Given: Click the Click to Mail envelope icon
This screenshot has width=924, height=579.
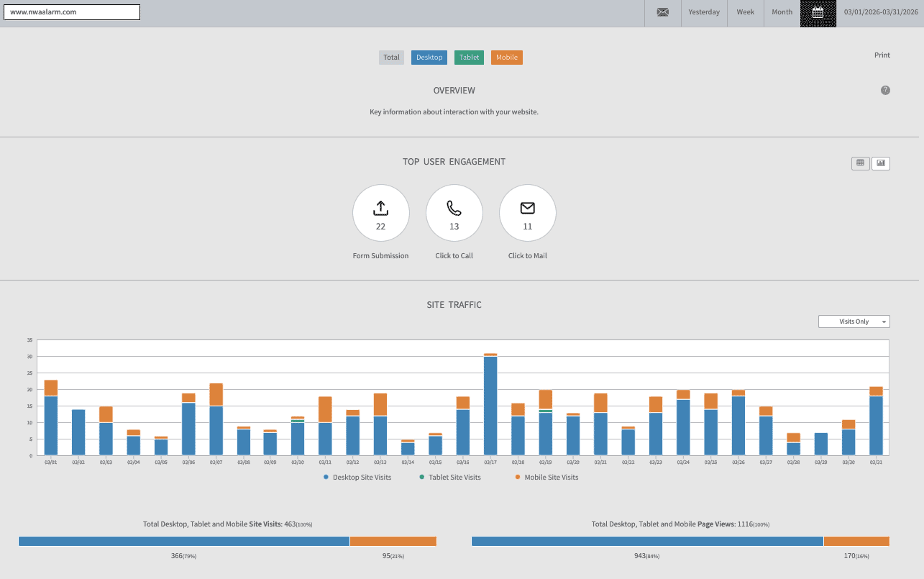Looking at the screenshot, I should tap(527, 209).
